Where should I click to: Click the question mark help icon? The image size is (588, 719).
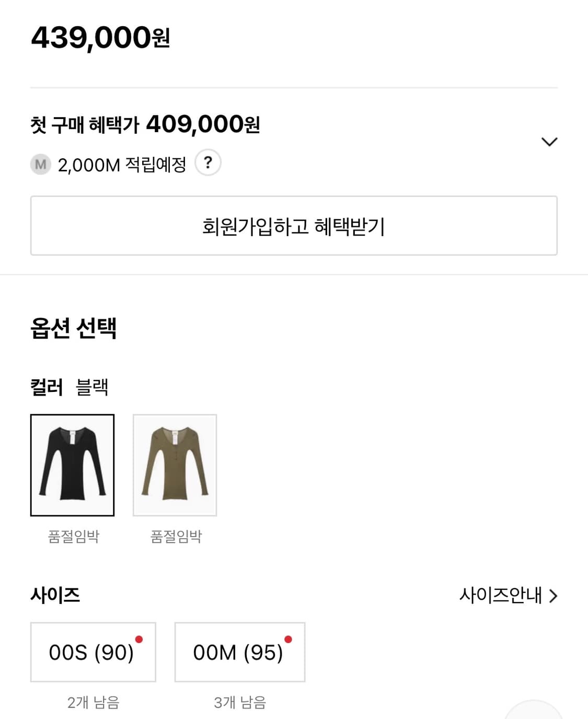click(x=207, y=163)
